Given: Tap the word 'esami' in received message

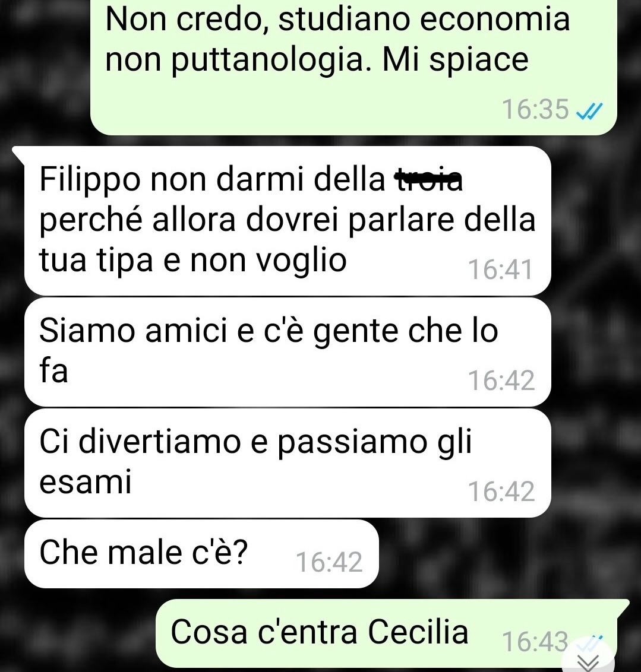Looking at the screenshot, I should point(86,481).
